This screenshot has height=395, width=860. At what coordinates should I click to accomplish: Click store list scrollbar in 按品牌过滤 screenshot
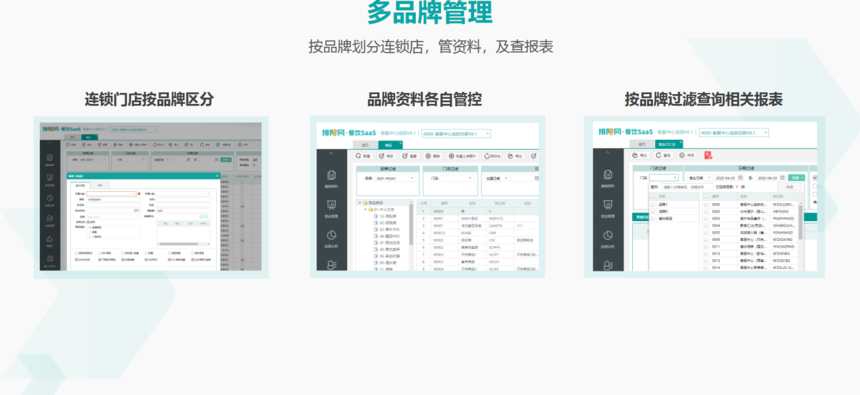[801, 222]
